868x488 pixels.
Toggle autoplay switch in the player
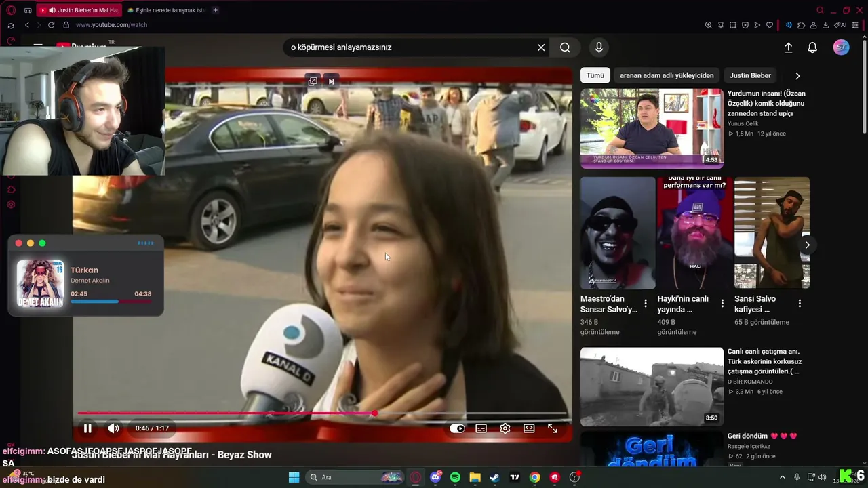click(457, 428)
